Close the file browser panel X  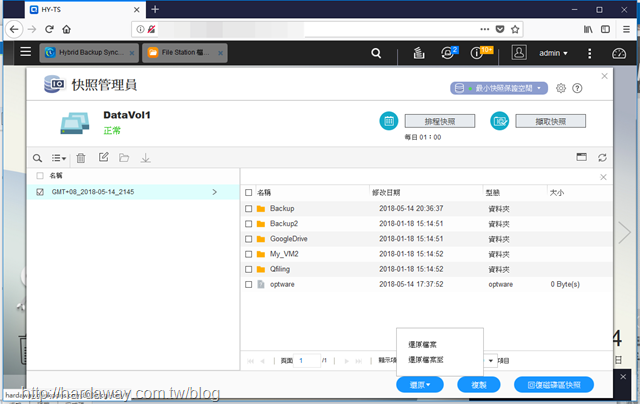click(x=603, y=177)
